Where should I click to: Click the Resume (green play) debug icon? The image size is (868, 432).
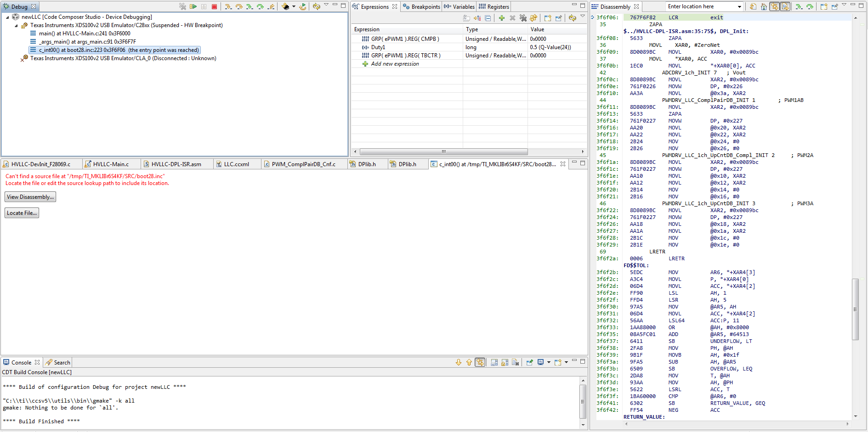[x=193, y=6]
